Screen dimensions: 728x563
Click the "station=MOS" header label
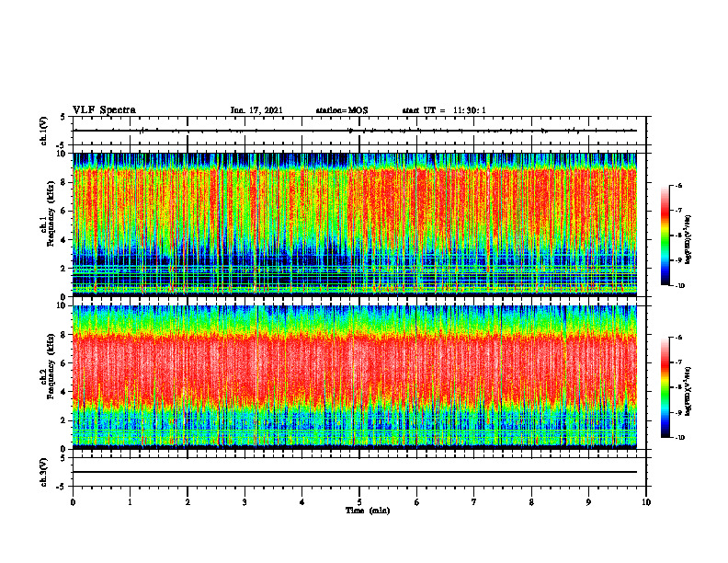pyautogui.click(x=342, y=110)
